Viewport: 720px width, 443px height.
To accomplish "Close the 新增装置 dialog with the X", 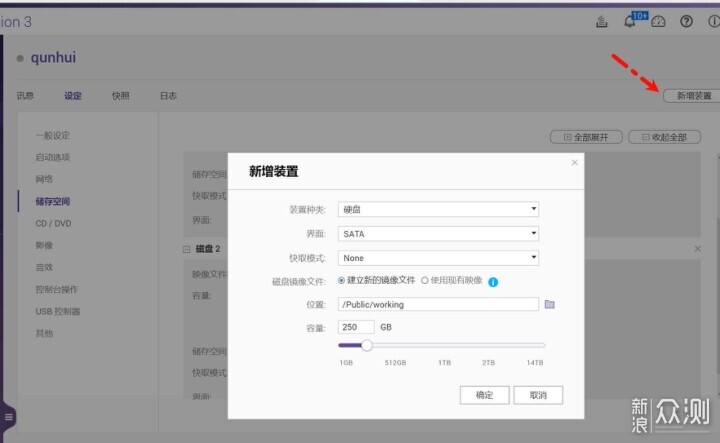I will coord(574,163).
